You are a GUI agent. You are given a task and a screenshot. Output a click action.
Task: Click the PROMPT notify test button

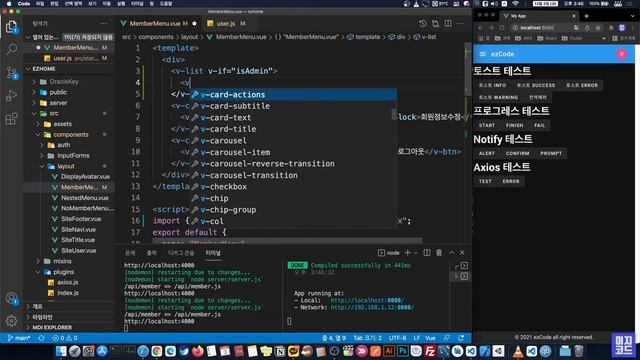[x=551, y=153]
